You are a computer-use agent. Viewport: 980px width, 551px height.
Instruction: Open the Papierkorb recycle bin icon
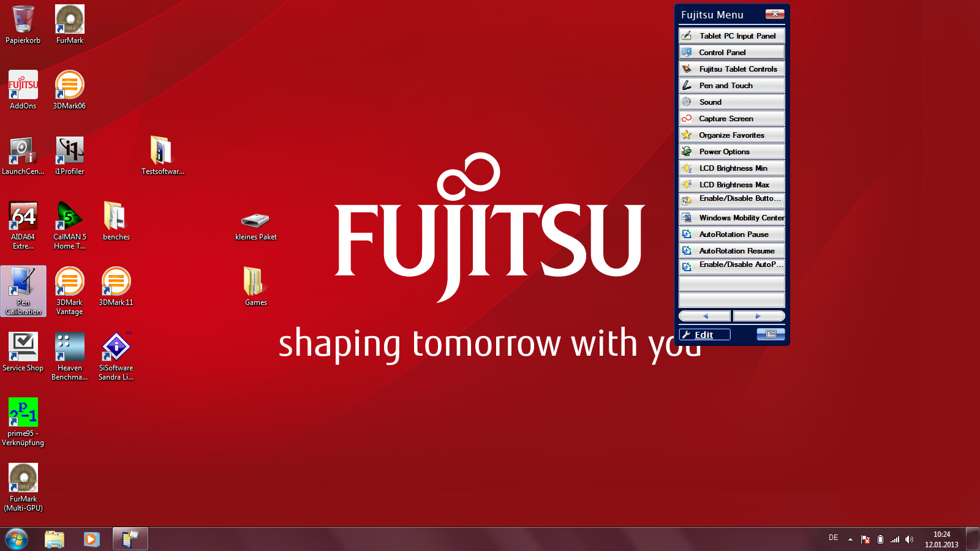click(x=23, y=25)
